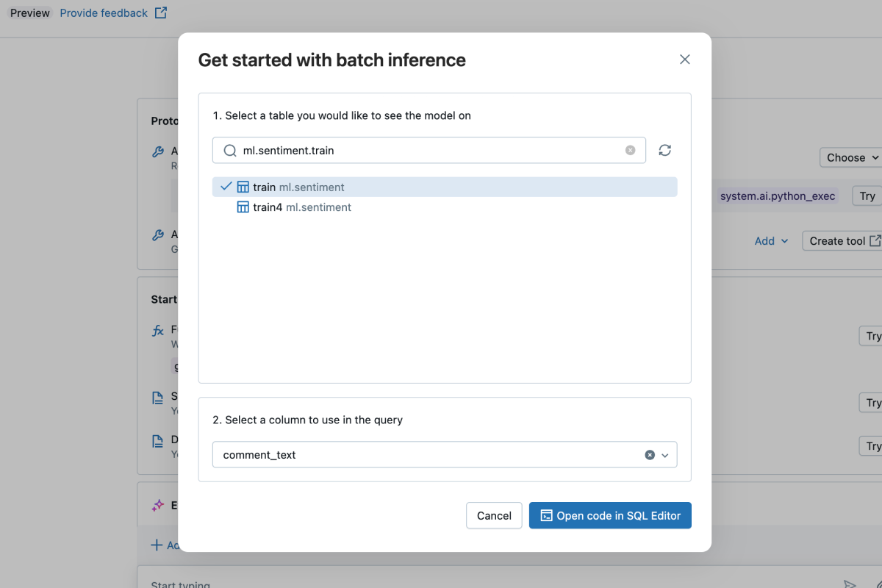Click the table grid icon beside train4
The image size is (882, 588).
(x=243, y=207)
